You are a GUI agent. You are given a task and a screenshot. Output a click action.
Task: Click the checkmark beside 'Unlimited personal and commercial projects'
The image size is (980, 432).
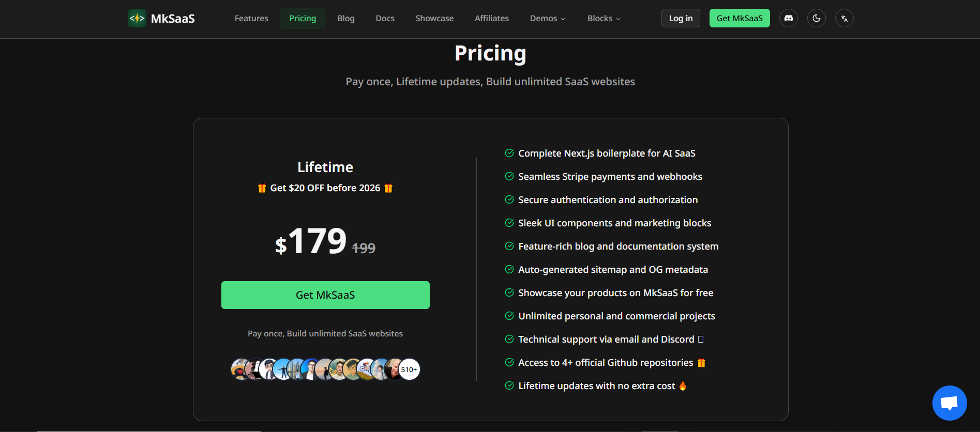click(x=508, y=316)
